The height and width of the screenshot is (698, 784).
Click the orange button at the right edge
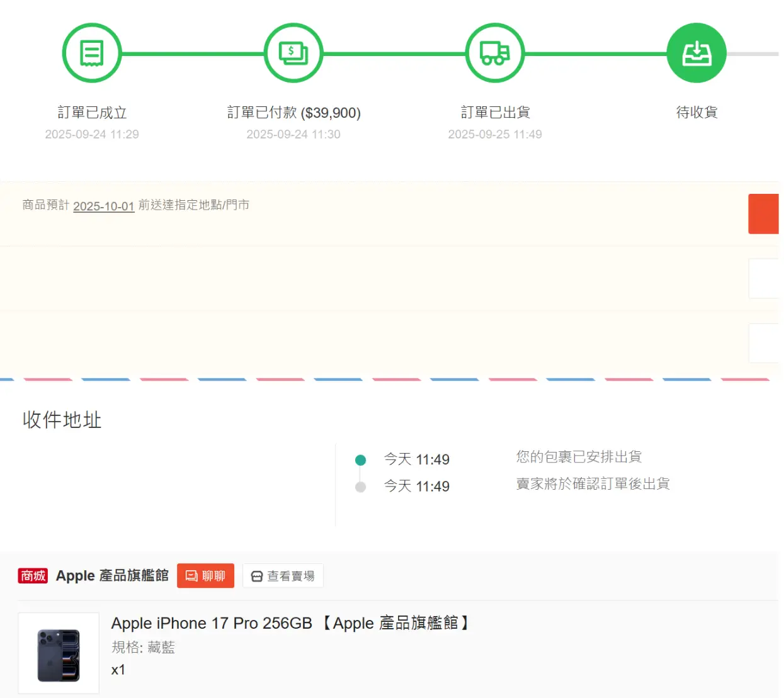pyautogui.click(x=763, y=214)
